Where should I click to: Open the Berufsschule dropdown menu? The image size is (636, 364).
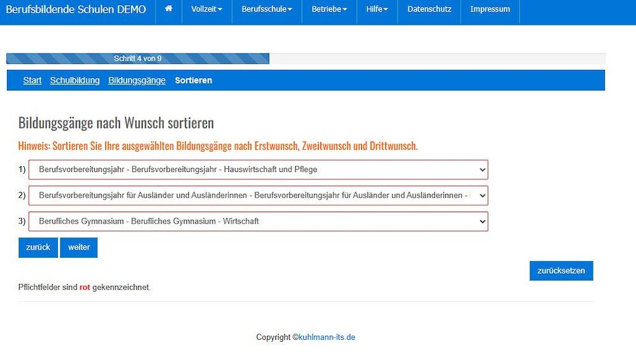click(266, 10)
